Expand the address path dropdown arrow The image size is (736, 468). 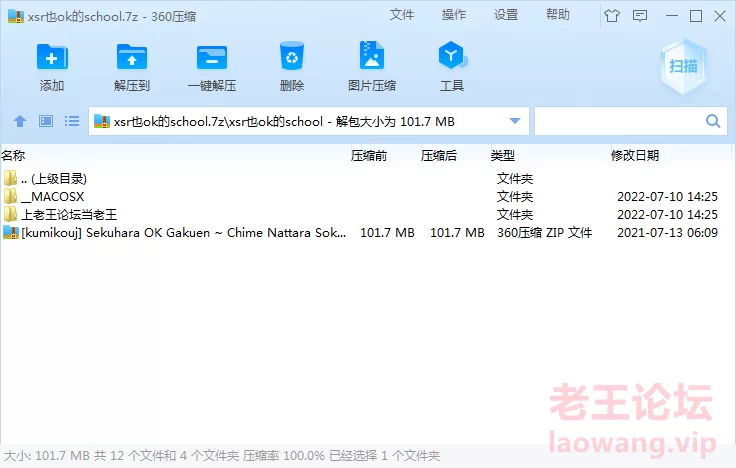pos(514,121)
